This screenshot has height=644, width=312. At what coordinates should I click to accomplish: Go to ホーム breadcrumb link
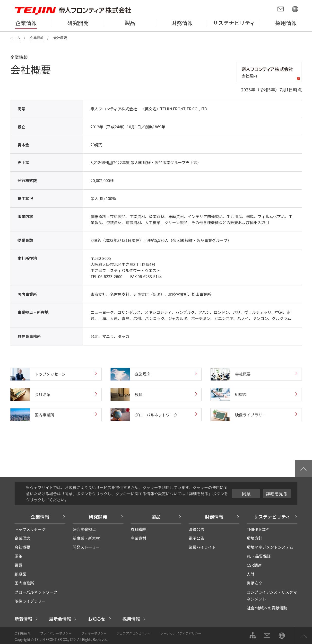coord(15,38)
